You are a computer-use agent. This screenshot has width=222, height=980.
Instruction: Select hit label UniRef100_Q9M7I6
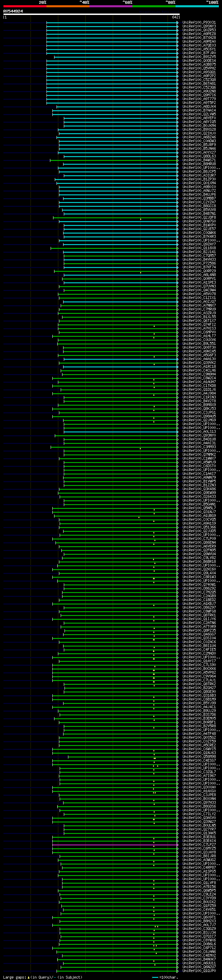199,95
